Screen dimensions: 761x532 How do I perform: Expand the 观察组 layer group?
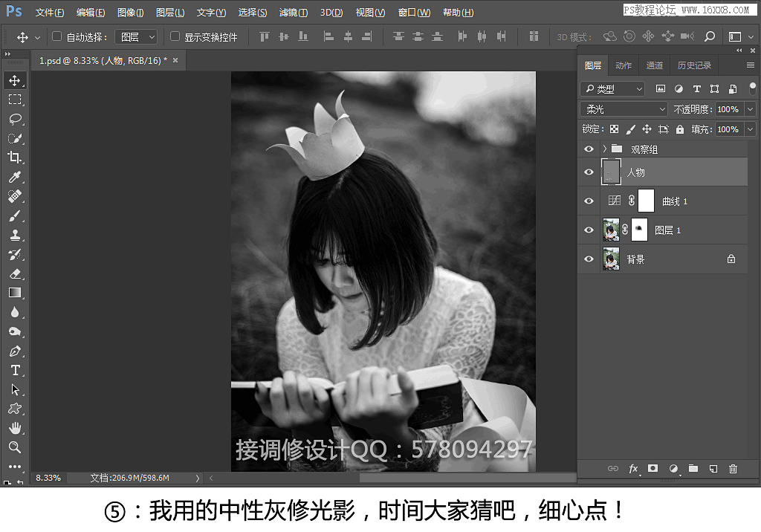(x=605, y=149)
